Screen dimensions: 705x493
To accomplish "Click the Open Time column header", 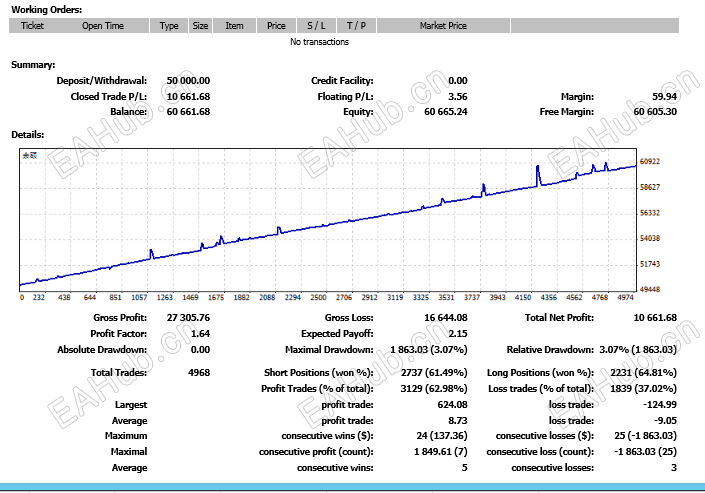I will (103, 26).
